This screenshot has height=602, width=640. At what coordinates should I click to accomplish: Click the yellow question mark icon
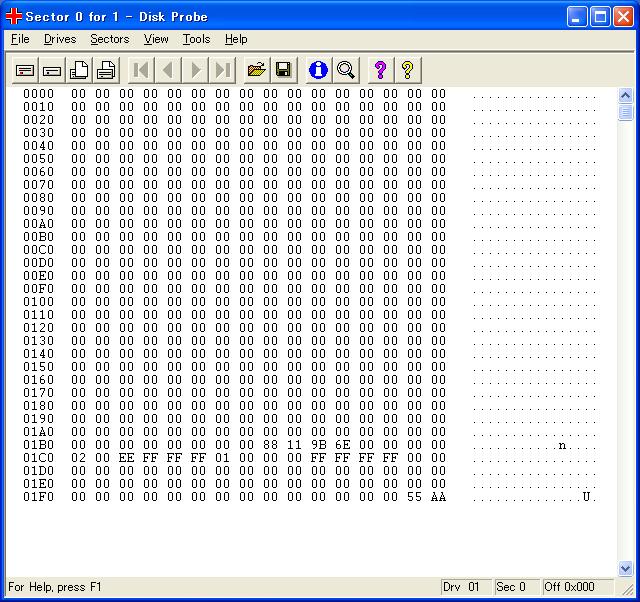coord(407,70)
